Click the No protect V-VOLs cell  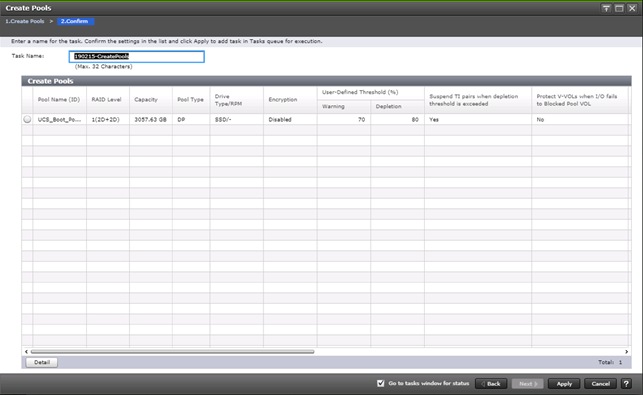coord(580,119)
